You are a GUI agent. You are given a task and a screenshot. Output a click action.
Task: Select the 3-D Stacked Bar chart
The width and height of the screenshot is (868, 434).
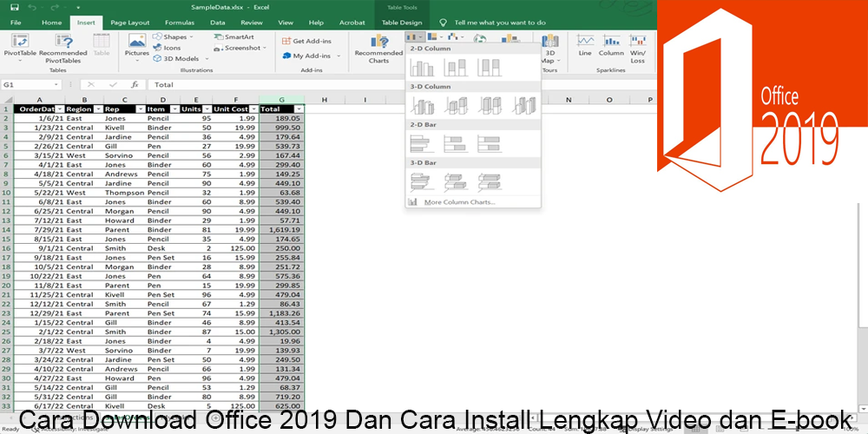pyautogui.click(x=456, y=181)
